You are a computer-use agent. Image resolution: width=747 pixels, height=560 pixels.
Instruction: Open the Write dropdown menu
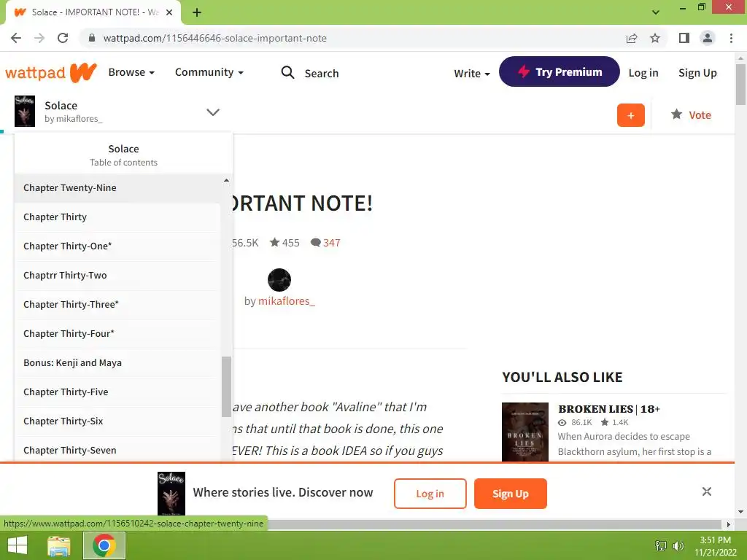472,74
